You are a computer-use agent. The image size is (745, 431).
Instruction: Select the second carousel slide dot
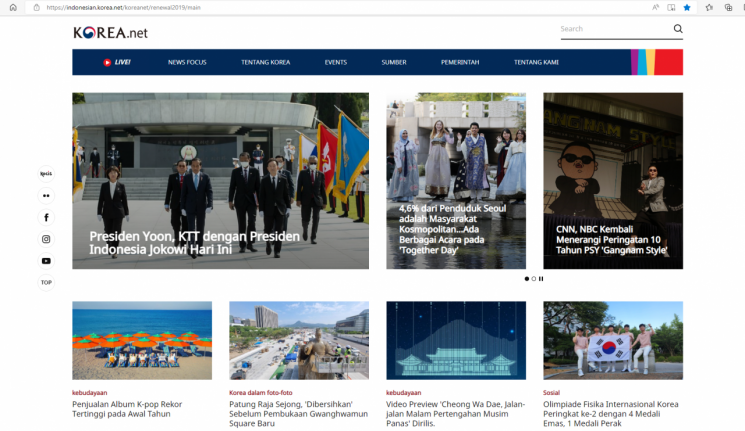(x=534, y=279)
